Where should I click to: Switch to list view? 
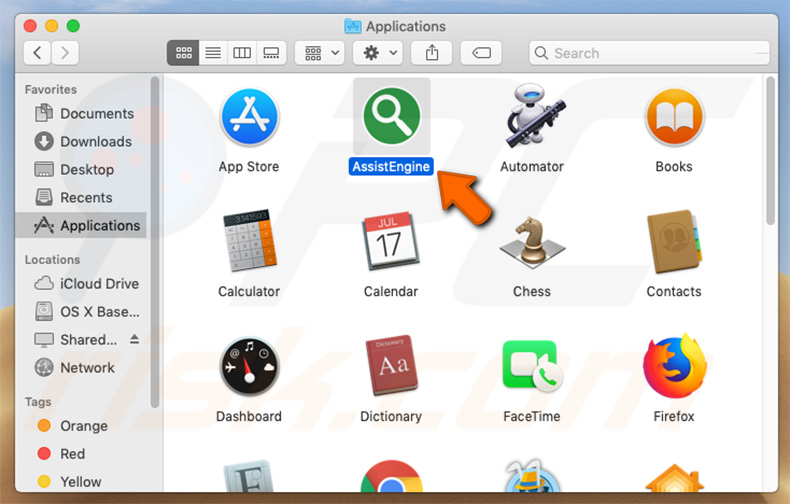tap(213, 53)
